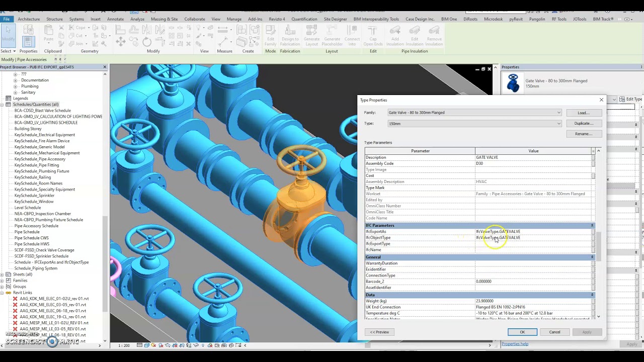
Task: Click the gate valve type thumbnail in Properties
Action: pos(513,83)
